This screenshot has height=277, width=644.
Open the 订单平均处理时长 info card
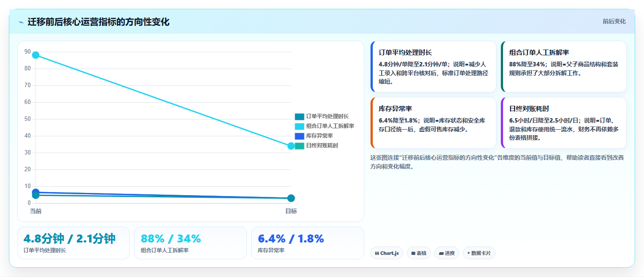(x=433, y=66)
